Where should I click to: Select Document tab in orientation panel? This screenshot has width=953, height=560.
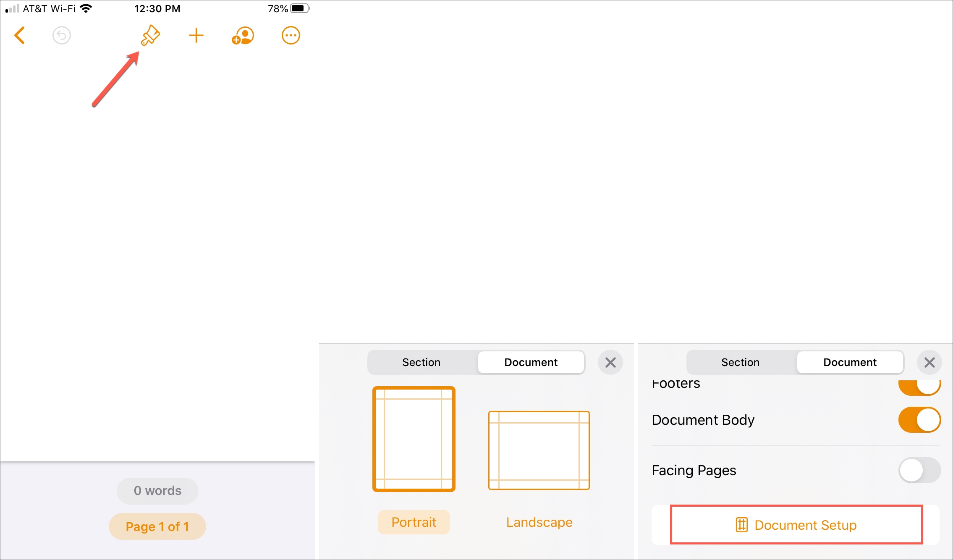pos(531,362)
